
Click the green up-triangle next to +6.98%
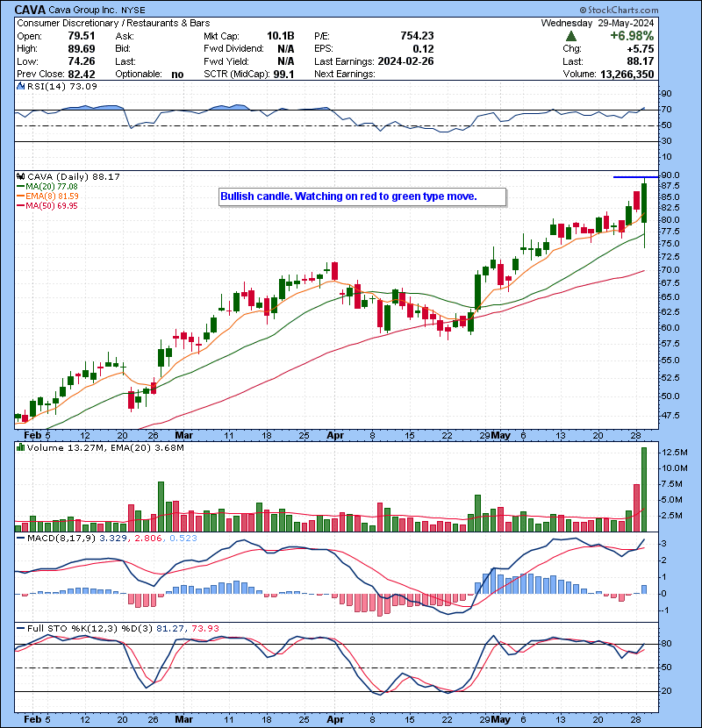coord(571,36)
